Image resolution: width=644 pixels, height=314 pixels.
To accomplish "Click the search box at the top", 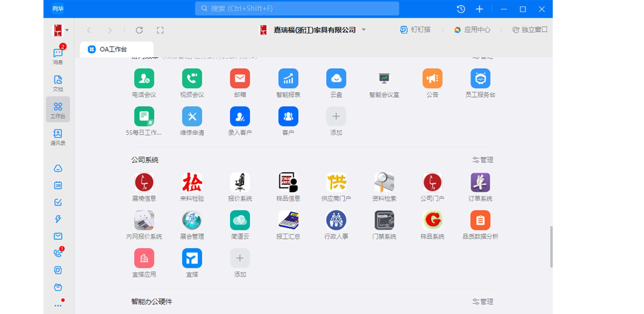I will (x=297, y=8).
